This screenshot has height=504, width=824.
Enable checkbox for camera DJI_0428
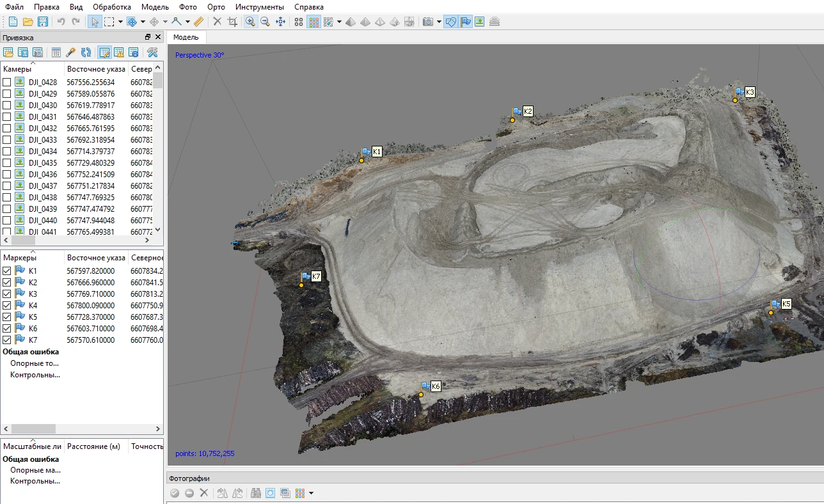[6, 83]
